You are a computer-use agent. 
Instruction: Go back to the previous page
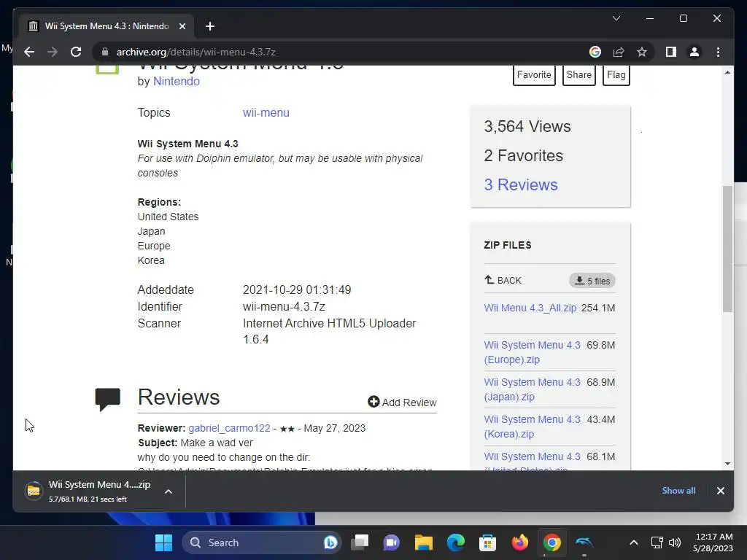pos(29,52)
